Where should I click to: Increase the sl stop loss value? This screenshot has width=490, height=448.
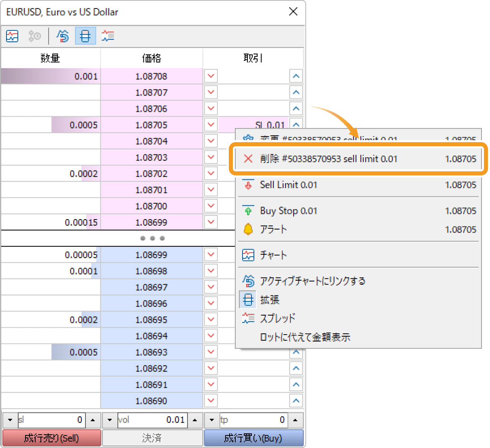tap(93, 420)
